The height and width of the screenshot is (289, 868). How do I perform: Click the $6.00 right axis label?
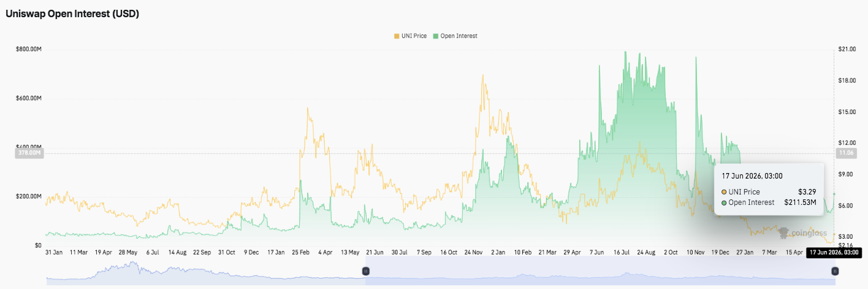pos(845,206)
